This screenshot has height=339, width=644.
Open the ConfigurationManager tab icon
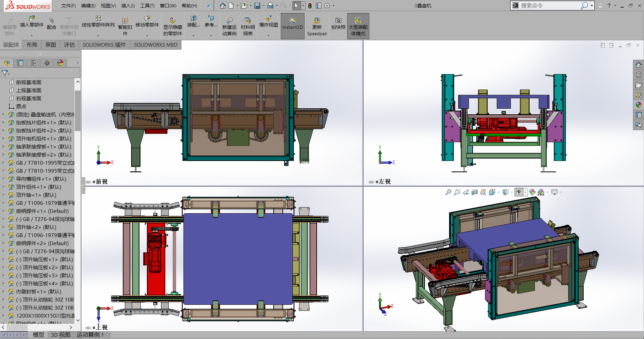[34, 63]
